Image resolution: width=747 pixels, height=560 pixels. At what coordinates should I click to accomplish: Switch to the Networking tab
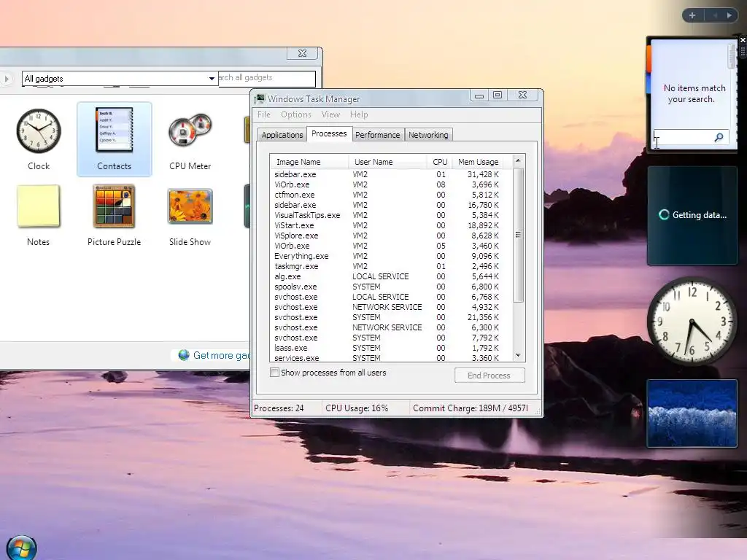[428, 135]
